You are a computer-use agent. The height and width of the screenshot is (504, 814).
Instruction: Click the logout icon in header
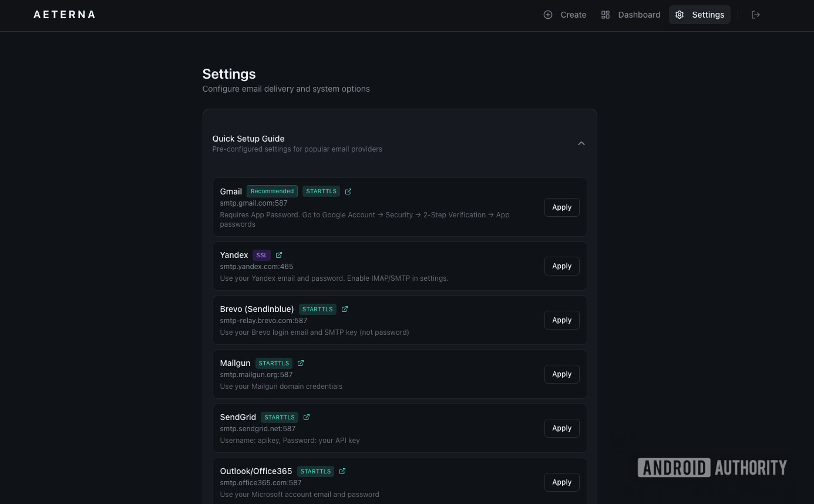756,15
